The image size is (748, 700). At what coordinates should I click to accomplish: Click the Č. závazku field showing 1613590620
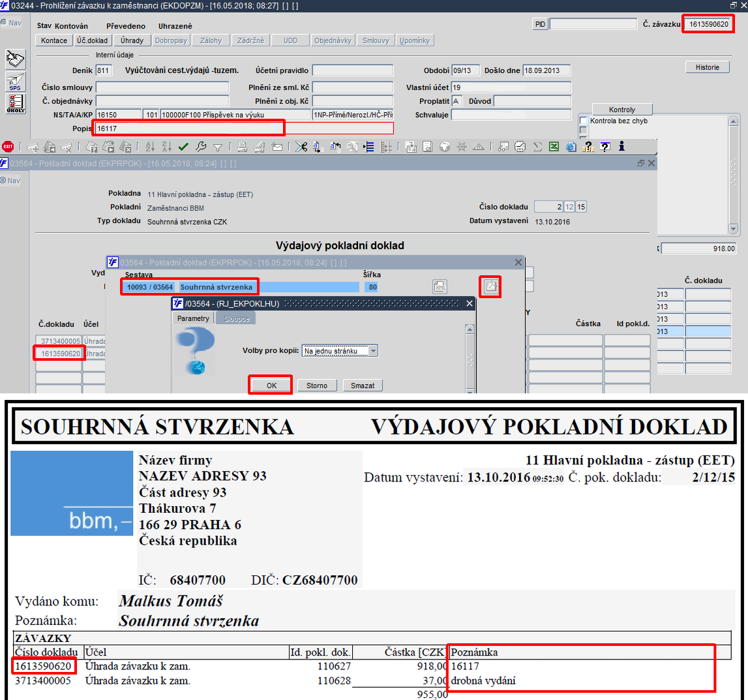coord(708,24)
